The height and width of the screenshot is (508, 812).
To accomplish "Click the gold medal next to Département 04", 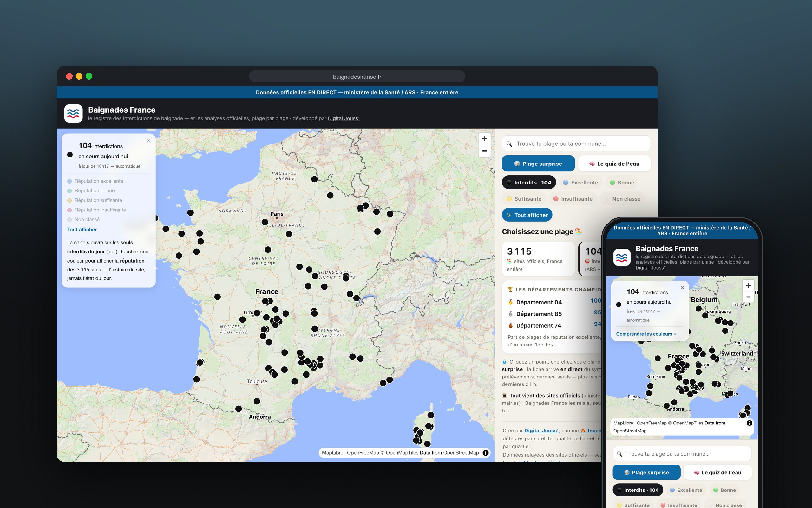I will (510, 302).
